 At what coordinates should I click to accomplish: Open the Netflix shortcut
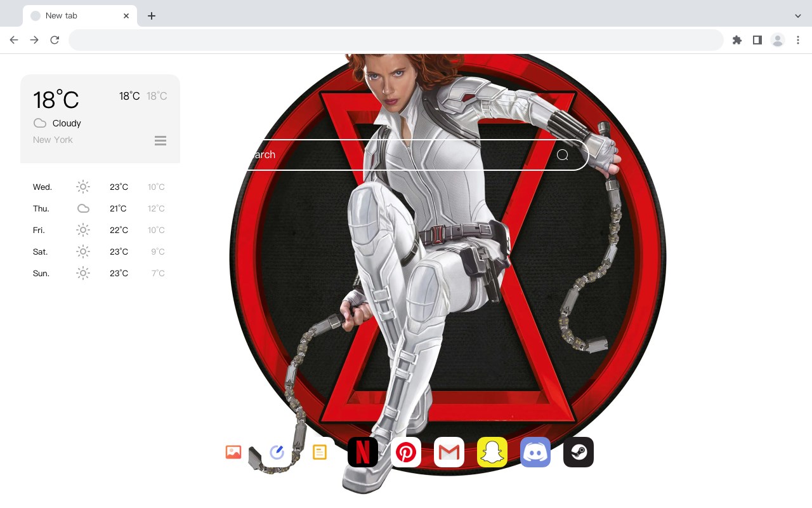pyautogui.click(x=363, y=452)
